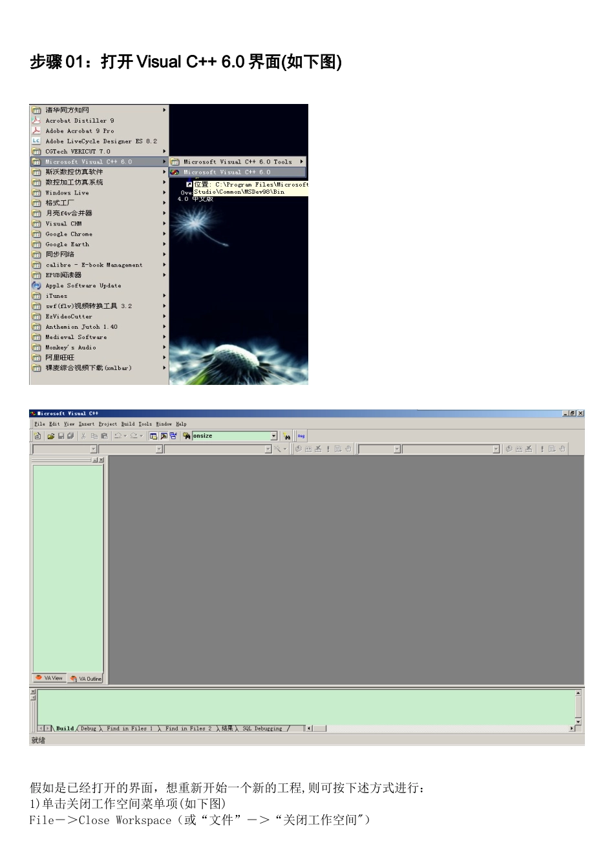The height and width of the screenshot is (868, 614).
Task: Expand the Undo history dropdown arrow
Action: [x=125, y=436]
